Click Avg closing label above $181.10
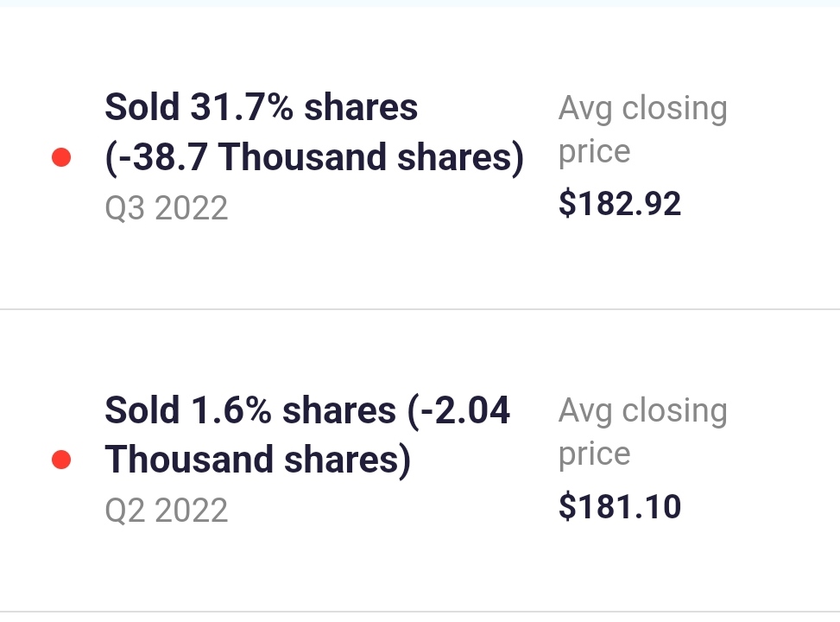The image size is (840, 622). 642,411
